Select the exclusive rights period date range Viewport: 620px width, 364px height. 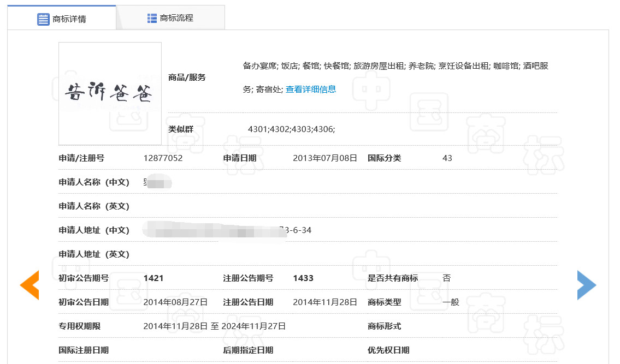[214, 326]
